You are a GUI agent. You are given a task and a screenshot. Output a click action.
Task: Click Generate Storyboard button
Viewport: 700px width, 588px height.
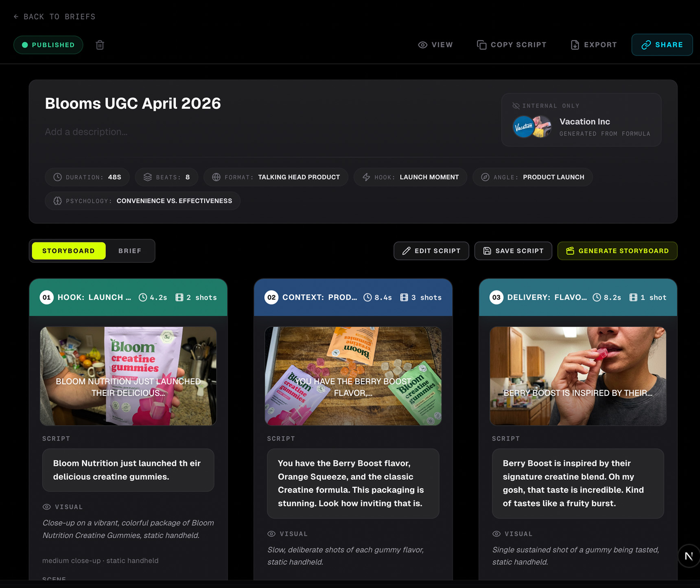point(617,251)
